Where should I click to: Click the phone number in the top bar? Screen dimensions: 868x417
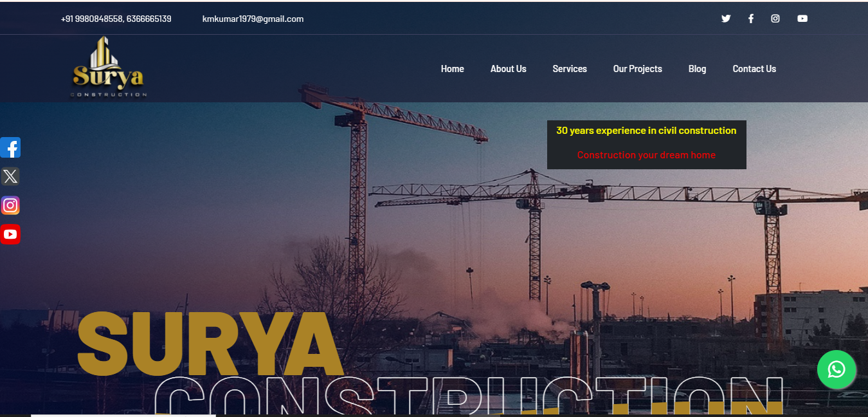[116, 18]
